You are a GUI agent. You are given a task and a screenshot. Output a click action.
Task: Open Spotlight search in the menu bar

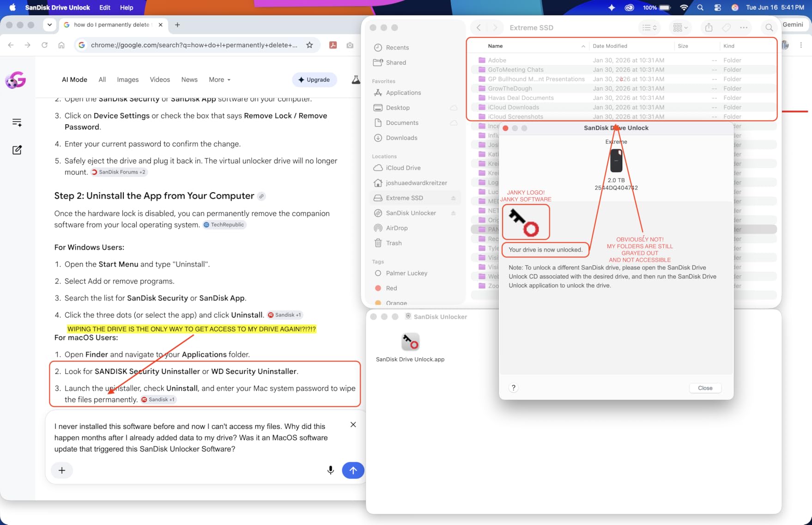[x=700, y=7]
